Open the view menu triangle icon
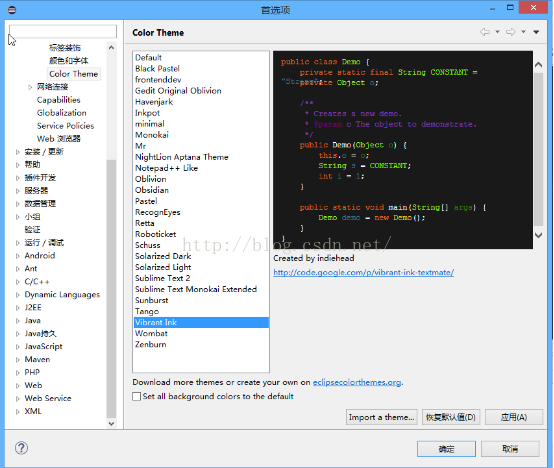Screen dimensions: 554x468 536,32
